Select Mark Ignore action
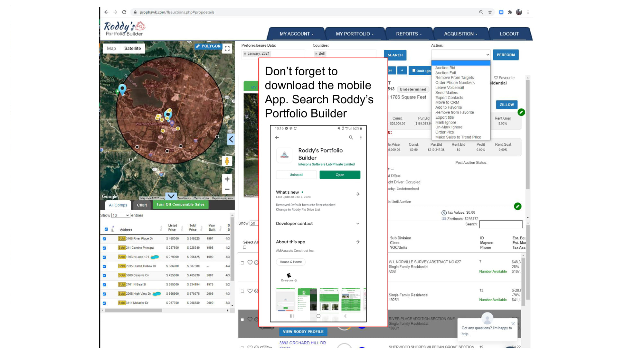Image resolution: width=644 pixels, height=362 pixels. [x=446, y=122]
